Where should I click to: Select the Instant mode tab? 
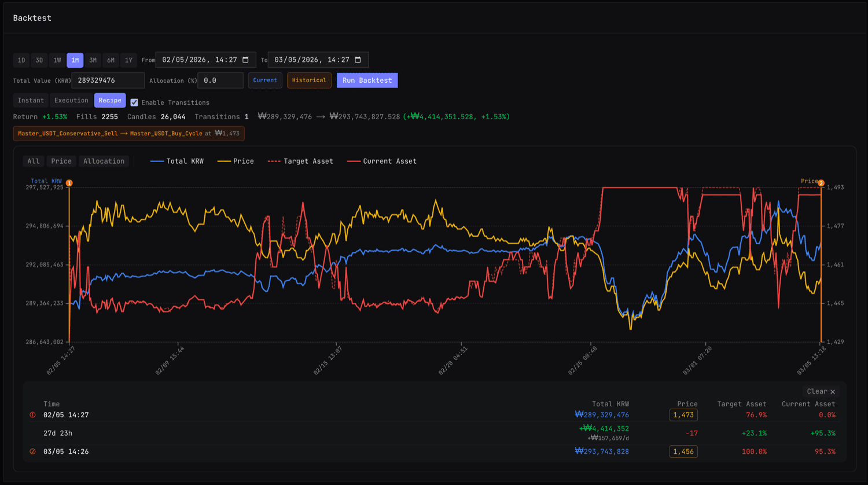30,100
